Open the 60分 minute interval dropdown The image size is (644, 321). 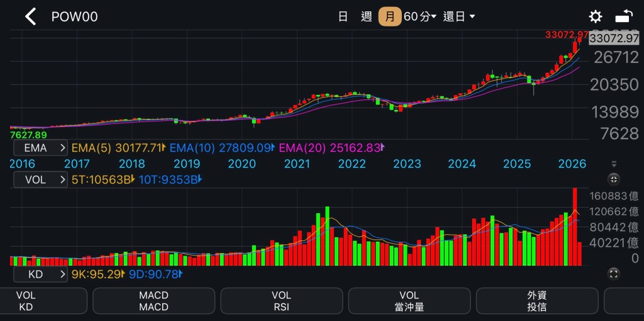coord(420,17)
